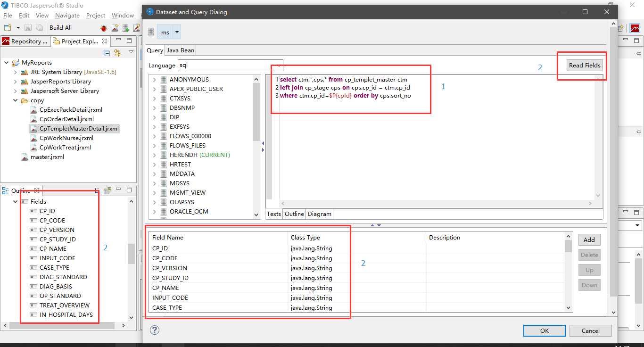Minimize the Project Explorer panel

point(118,41)
